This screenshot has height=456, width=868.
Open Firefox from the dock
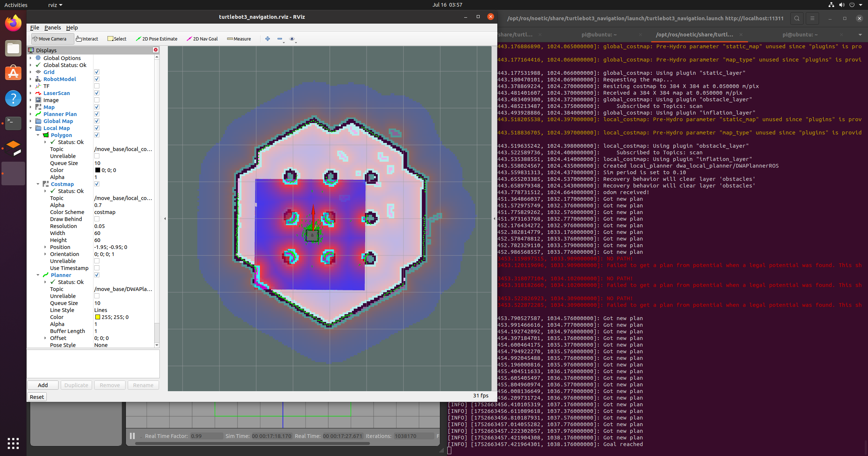(13, 24)
